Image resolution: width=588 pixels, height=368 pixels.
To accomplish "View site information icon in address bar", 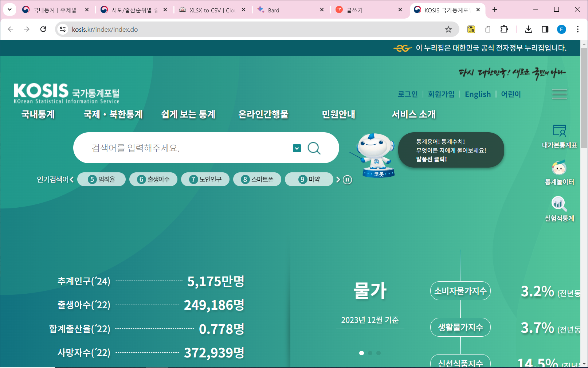I will [63, 29].
